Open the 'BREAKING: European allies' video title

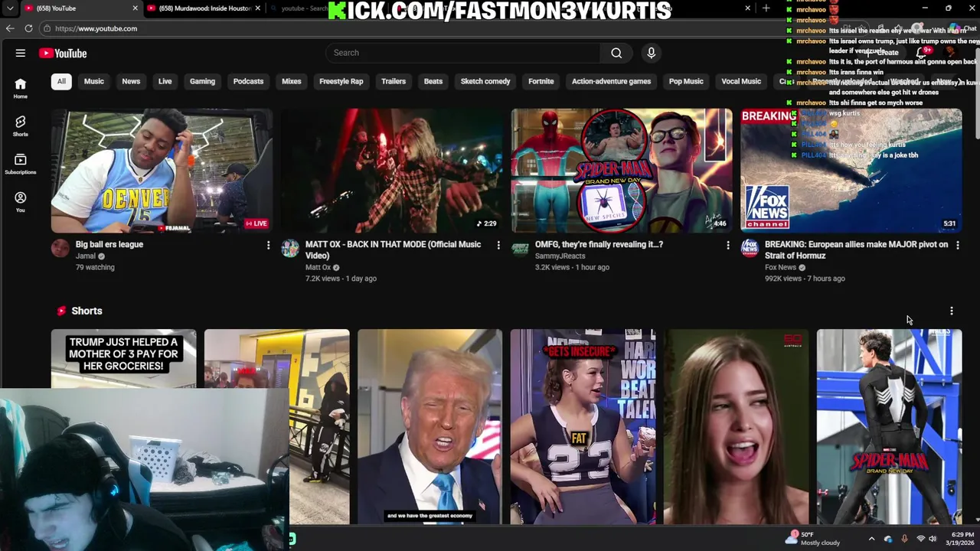856,250
